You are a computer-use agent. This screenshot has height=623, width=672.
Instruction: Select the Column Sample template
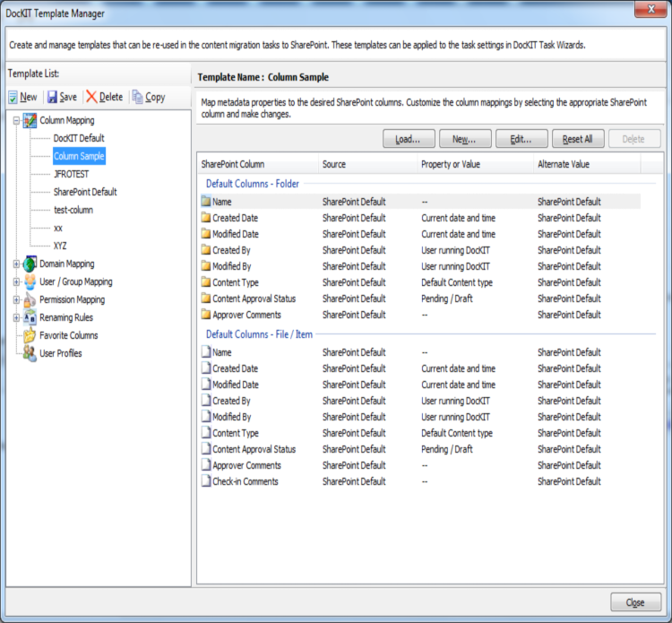coord(79,156)
